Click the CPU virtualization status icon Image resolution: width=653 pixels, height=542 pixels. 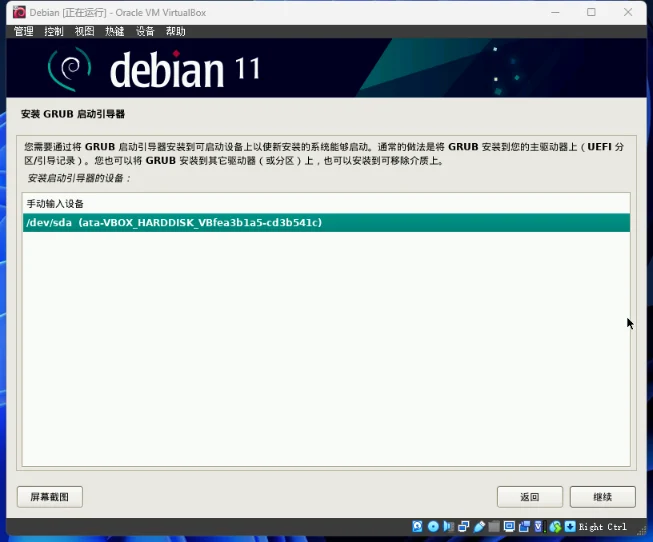[x=539, y=527]
